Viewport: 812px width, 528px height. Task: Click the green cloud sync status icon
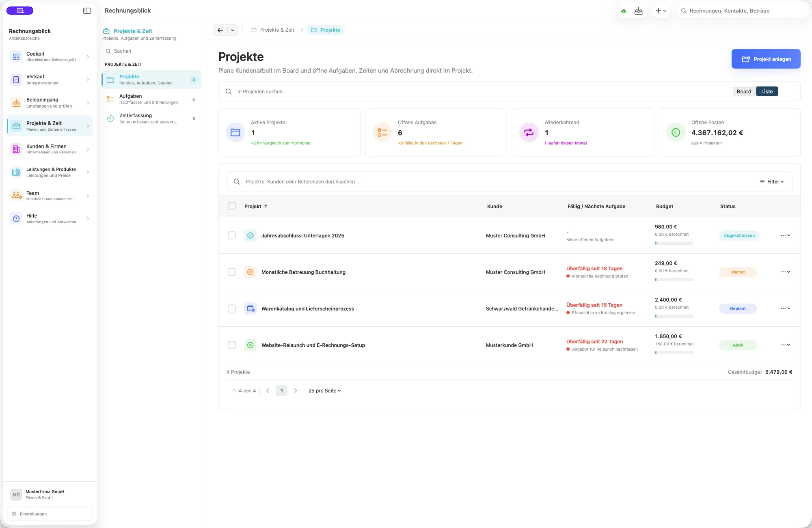[x=624, y=11]
